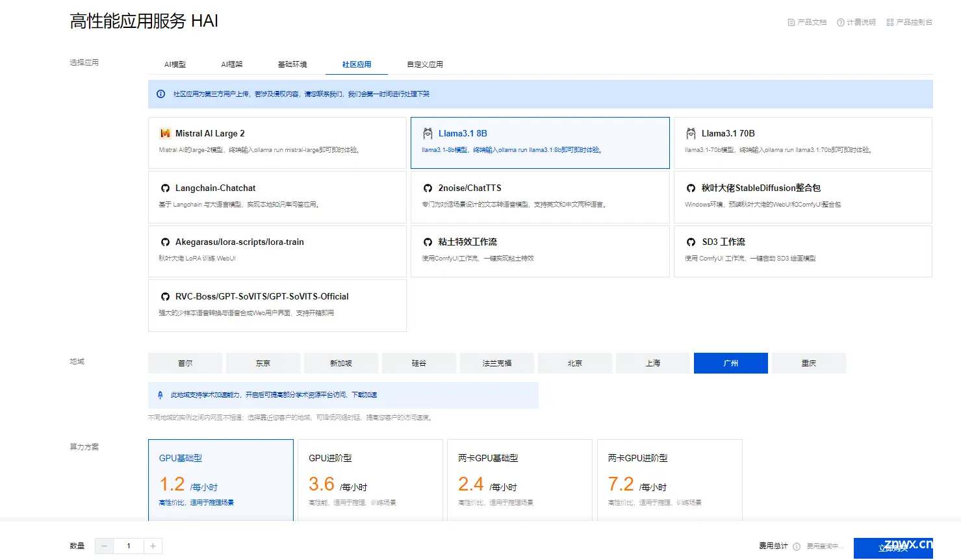Switch to the AI模型 tab

[175, 64]
